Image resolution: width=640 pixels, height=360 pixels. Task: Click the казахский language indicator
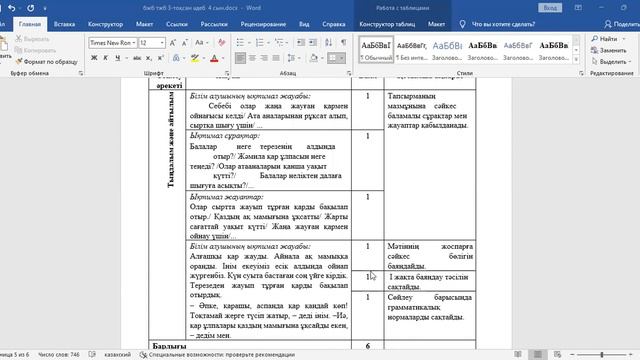click(x=118, y=355)
